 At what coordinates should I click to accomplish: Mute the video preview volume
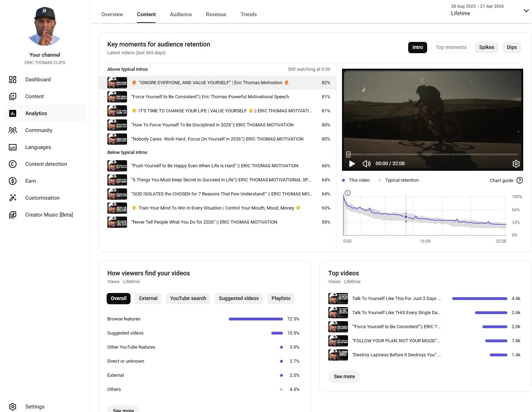[367, 164]
